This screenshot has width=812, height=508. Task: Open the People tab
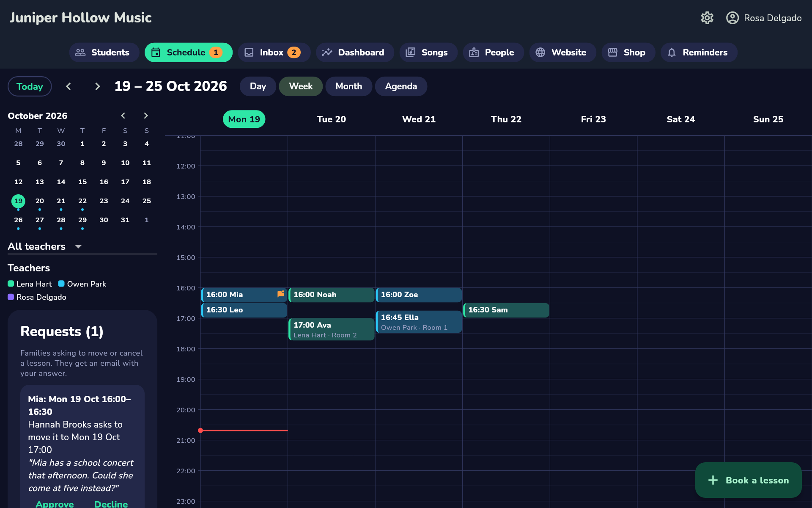(x=493, y=52)
